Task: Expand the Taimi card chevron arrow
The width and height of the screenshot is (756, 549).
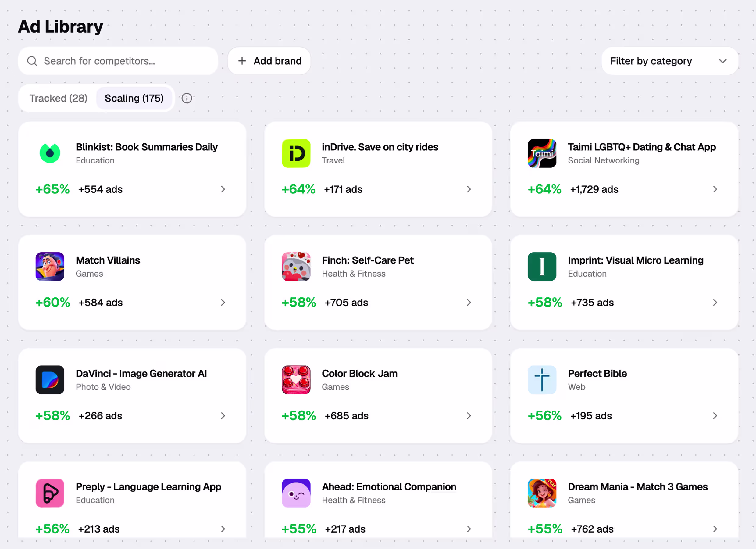Action: tap(715, 189)
